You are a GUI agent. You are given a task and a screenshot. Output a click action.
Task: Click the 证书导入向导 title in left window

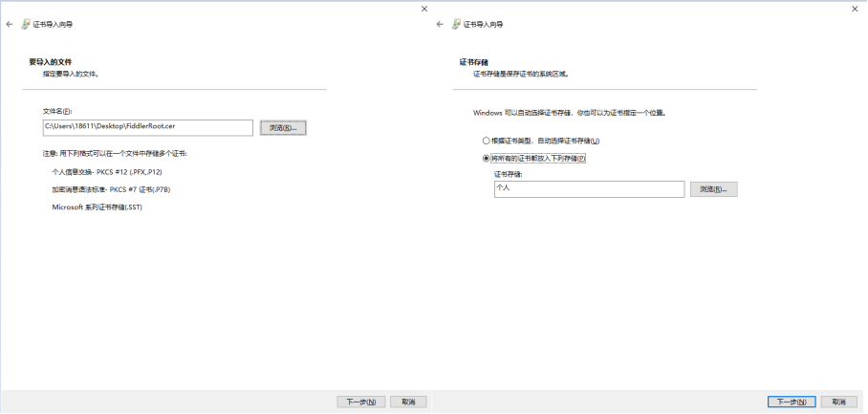(x=53, y=24)
